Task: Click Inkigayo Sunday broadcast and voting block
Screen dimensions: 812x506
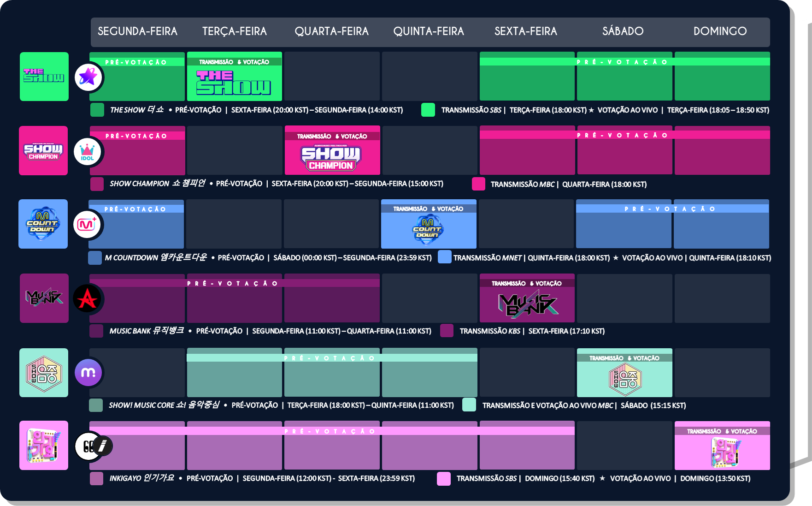Action: coord(722,446)
